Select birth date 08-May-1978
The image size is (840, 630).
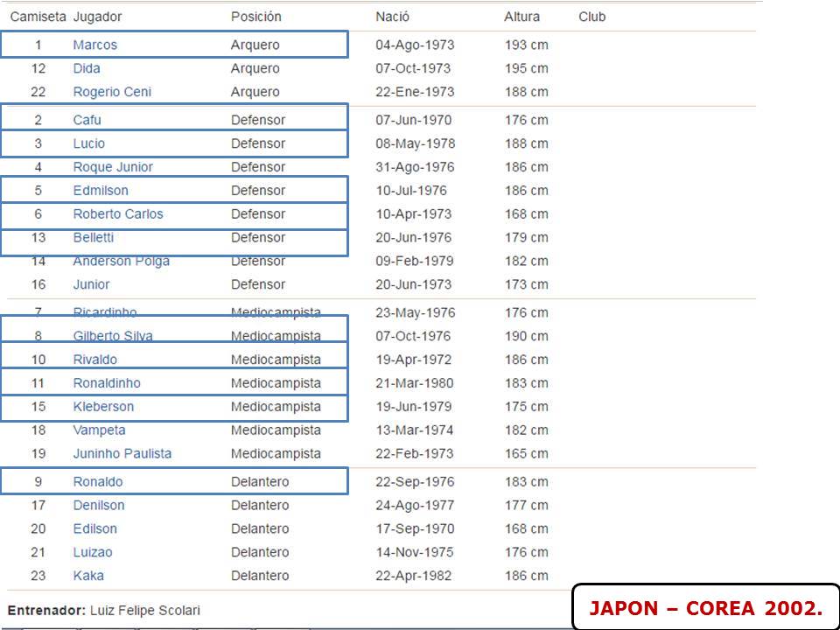pos(415,143)
